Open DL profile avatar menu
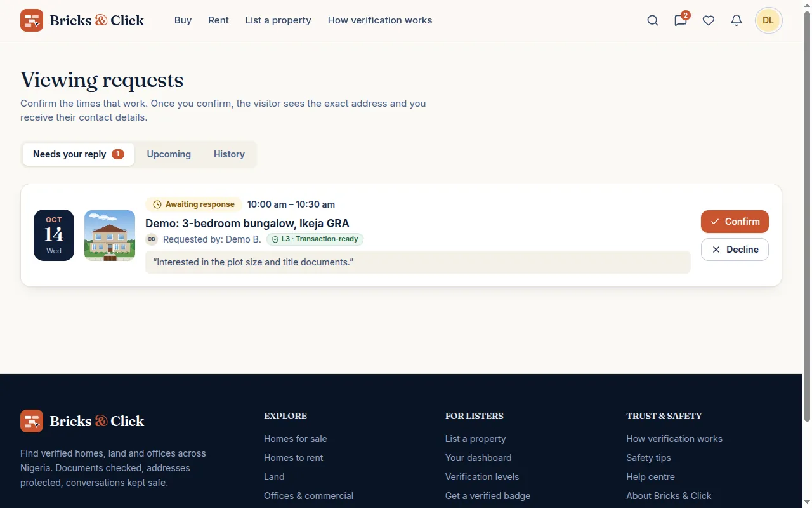812x508 pixels. pyautogui.click(x=768, y=20)
